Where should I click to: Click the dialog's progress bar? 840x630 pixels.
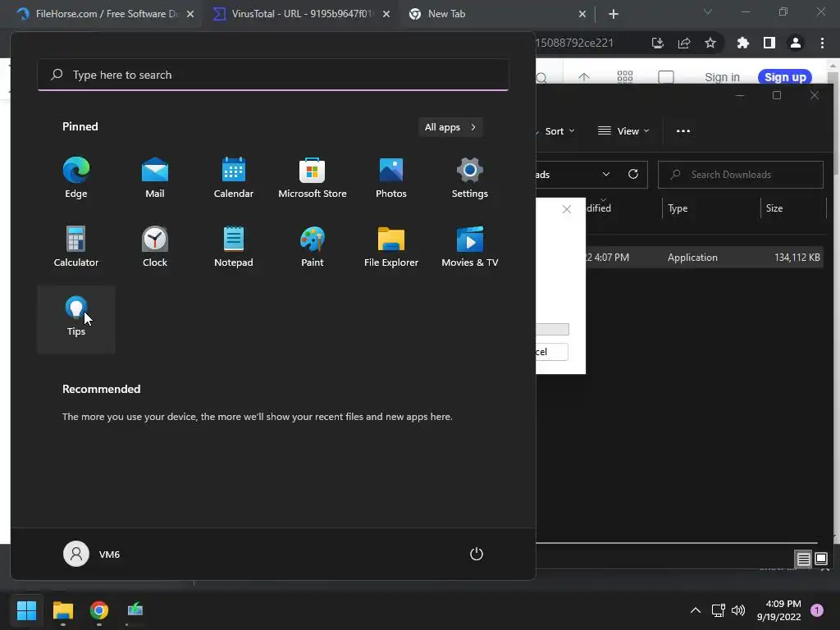coord(552,329)
